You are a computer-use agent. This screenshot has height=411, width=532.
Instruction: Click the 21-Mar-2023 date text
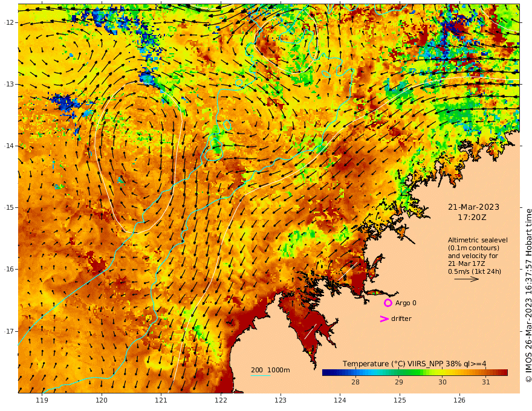click(x=473, y=207)
